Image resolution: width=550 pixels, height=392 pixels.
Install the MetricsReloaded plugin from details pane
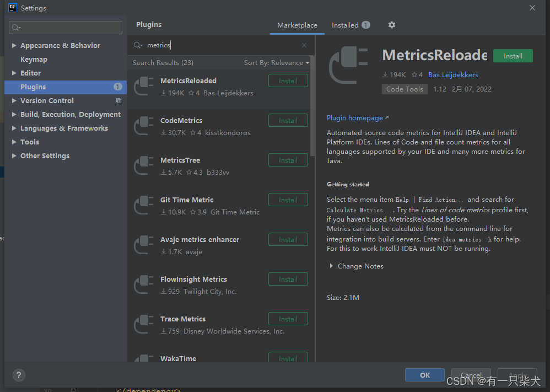point(513,56)
